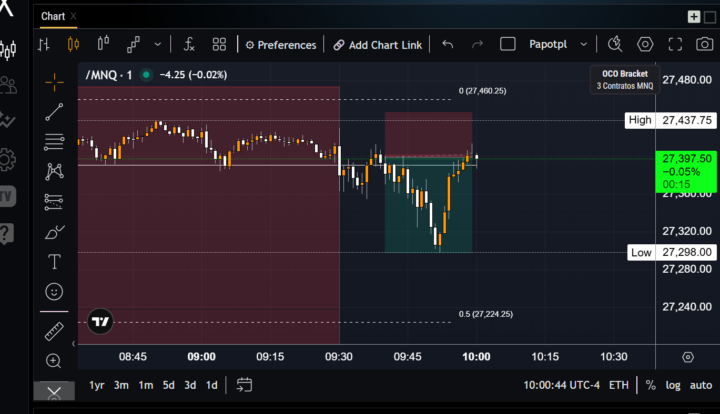
Task: Click the /MNQ symbol title
Action: tap(109, 75)
